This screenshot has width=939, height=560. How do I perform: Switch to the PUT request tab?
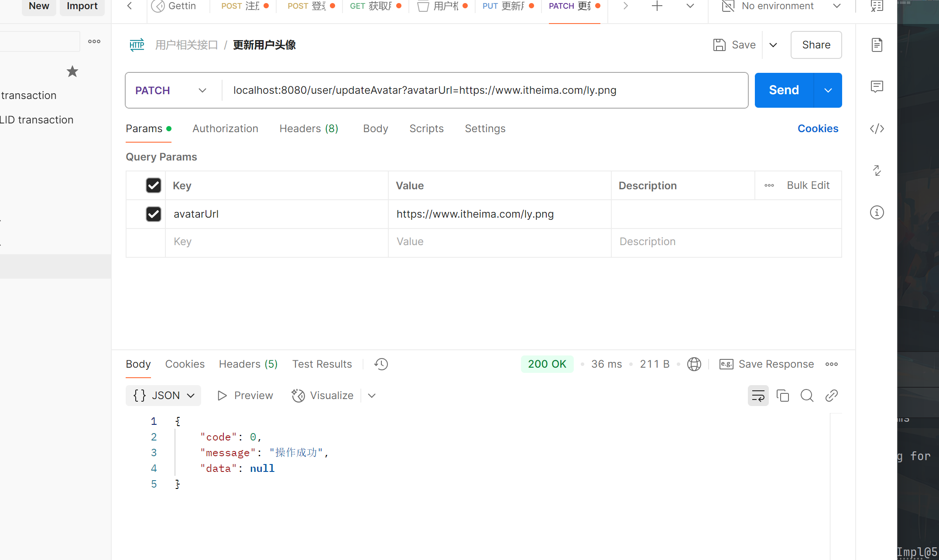(x=508, y=6)
